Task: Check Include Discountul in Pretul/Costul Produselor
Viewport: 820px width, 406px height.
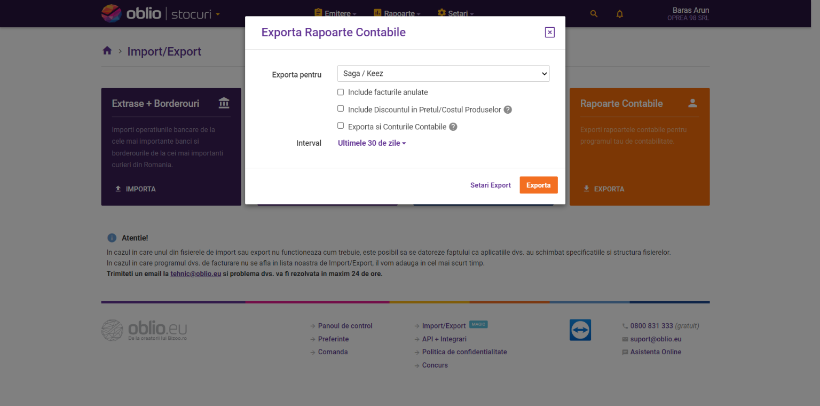Action: tap(340, 108)
